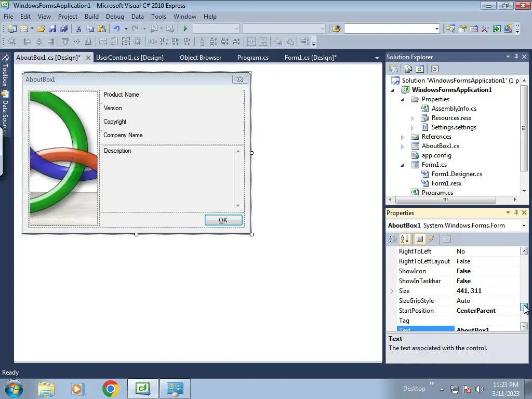532x399 pixels.
Task: Open Chrome from the Windows taskbar
Action: point(110,389)
